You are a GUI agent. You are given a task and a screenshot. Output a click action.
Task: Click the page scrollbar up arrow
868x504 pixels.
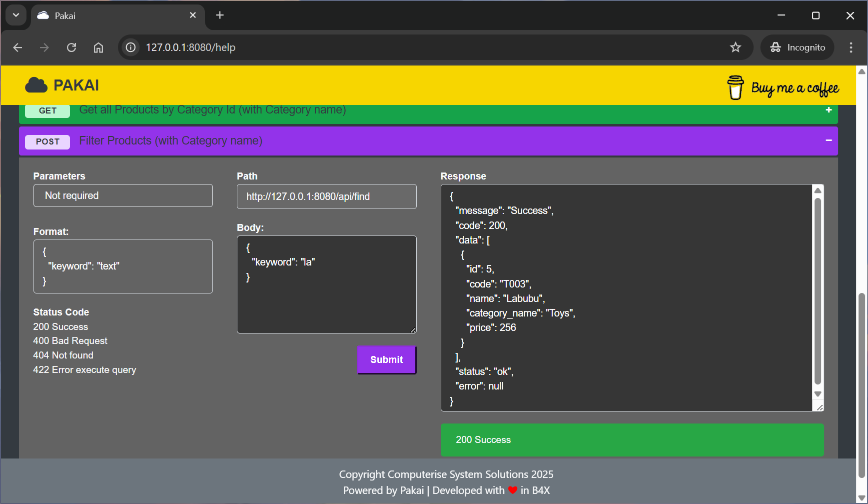(862, 71)
